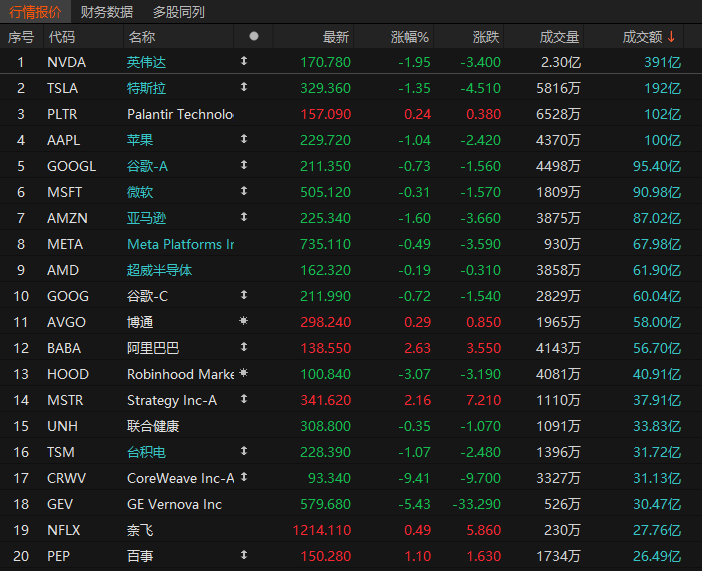Click the star icon in AVGO row
The width and height of the screenshot is (702, 571).
pyautogui.click(x=244, y=320)
